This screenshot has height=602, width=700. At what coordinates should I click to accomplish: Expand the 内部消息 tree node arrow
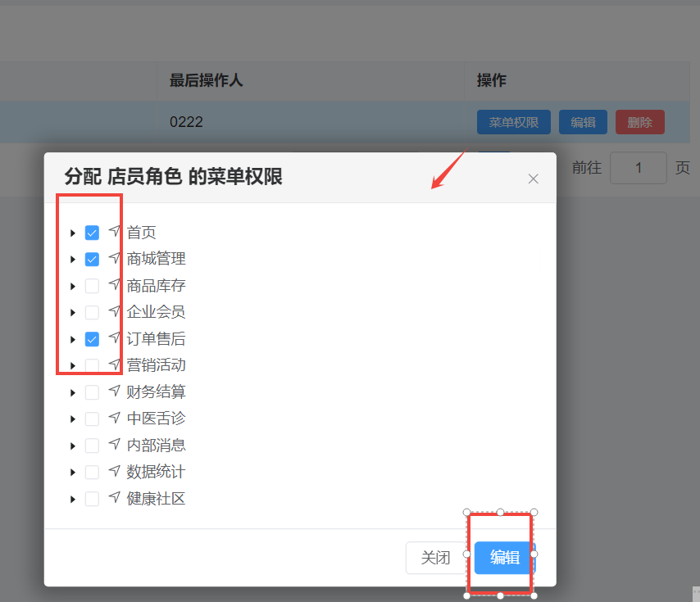coord(73,446)
